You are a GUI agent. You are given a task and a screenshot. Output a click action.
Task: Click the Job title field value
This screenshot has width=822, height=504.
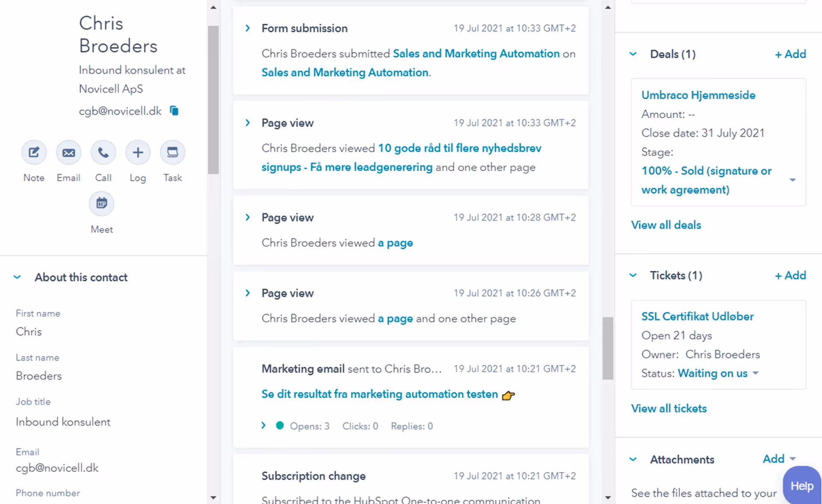coord(63,422)
